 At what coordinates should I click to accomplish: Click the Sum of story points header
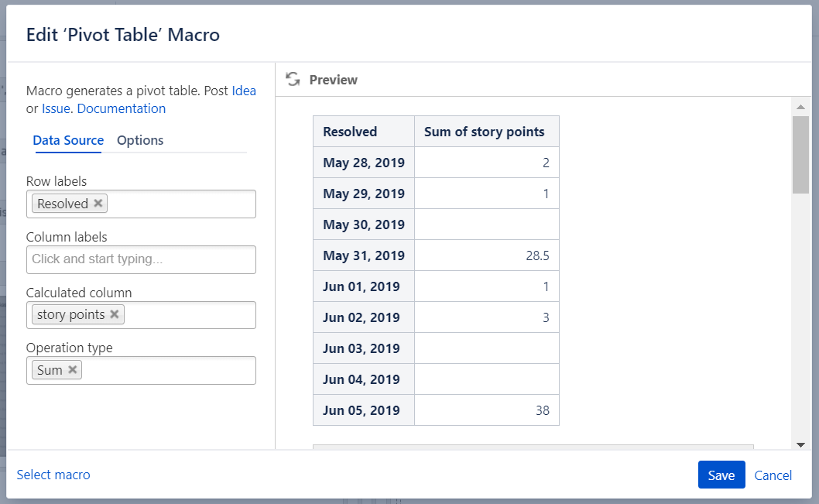486,132
